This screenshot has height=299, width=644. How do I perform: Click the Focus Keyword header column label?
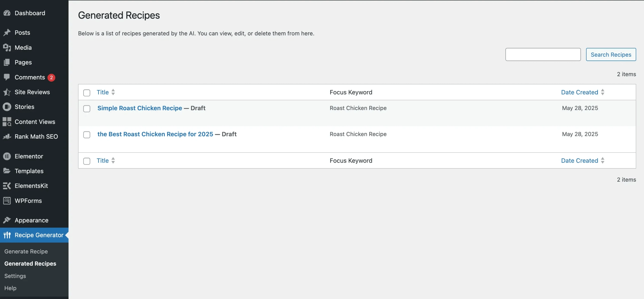coord(351,92)
